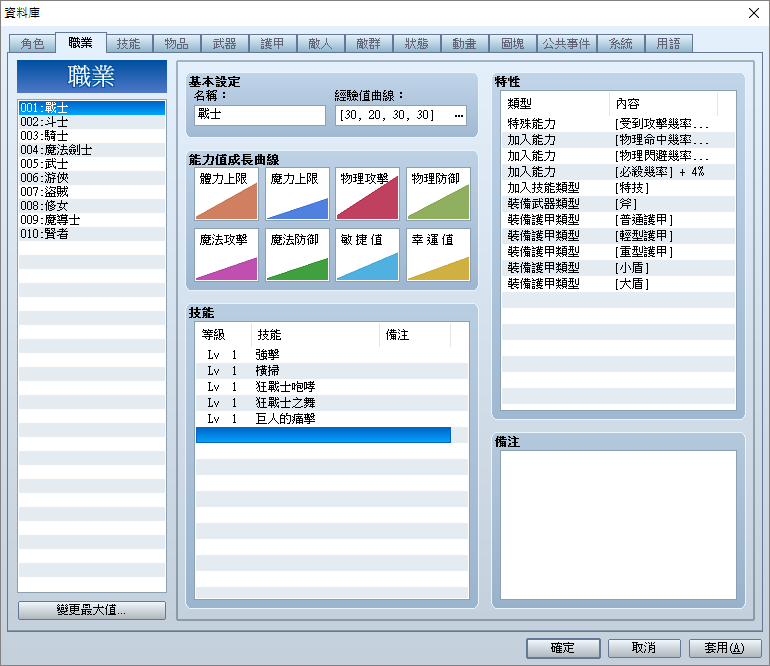Select the 巨人的痛擊 skill row
This screenshot has width=770, height=666.
331,418
